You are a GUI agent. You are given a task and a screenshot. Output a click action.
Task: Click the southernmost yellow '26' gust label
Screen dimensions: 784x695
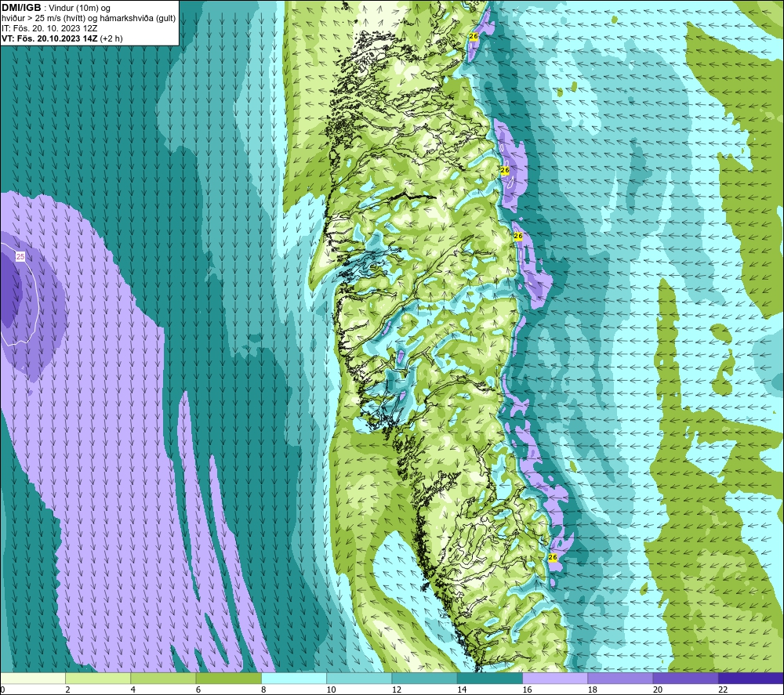(553, 557)
